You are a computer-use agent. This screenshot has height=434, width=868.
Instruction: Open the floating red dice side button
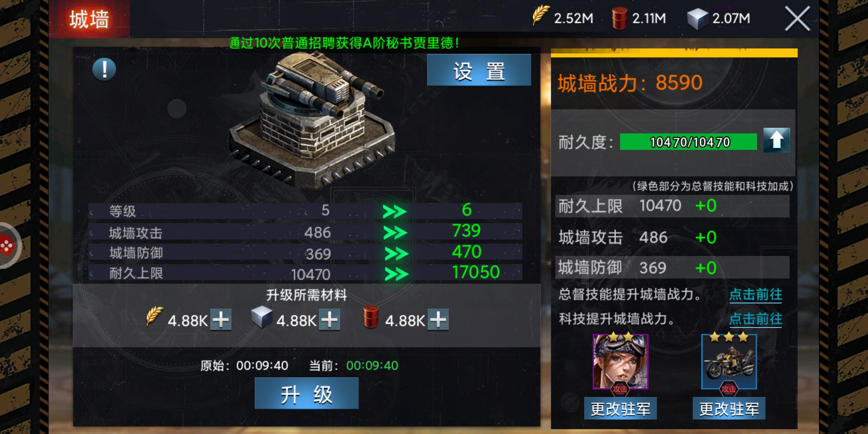(7, 246)
